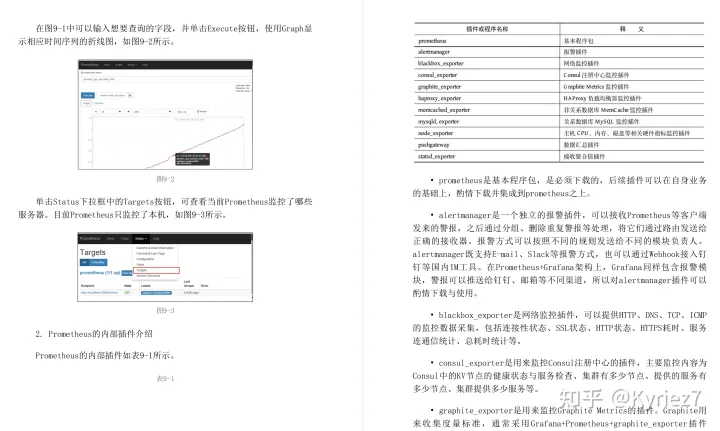This screenshot has height=431, width=720.
Task: Click the paragraph beginning 在图9-1中可以输入
Action: pos(165,35)
